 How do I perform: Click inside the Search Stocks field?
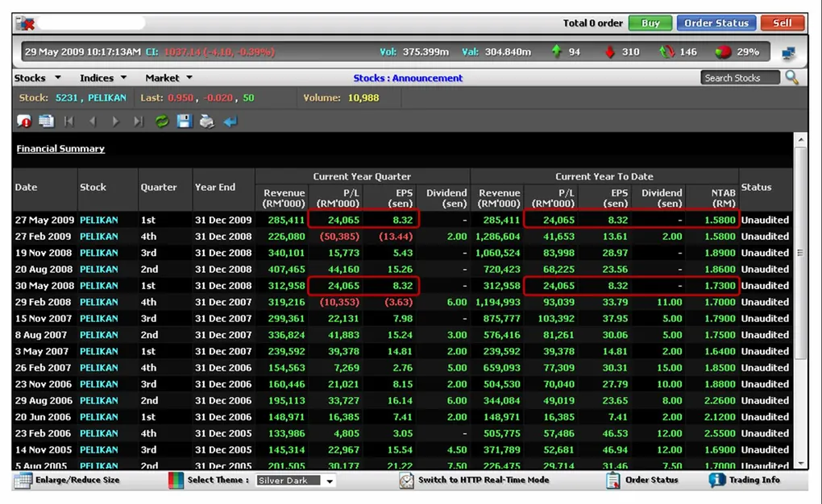click(740, 77)
